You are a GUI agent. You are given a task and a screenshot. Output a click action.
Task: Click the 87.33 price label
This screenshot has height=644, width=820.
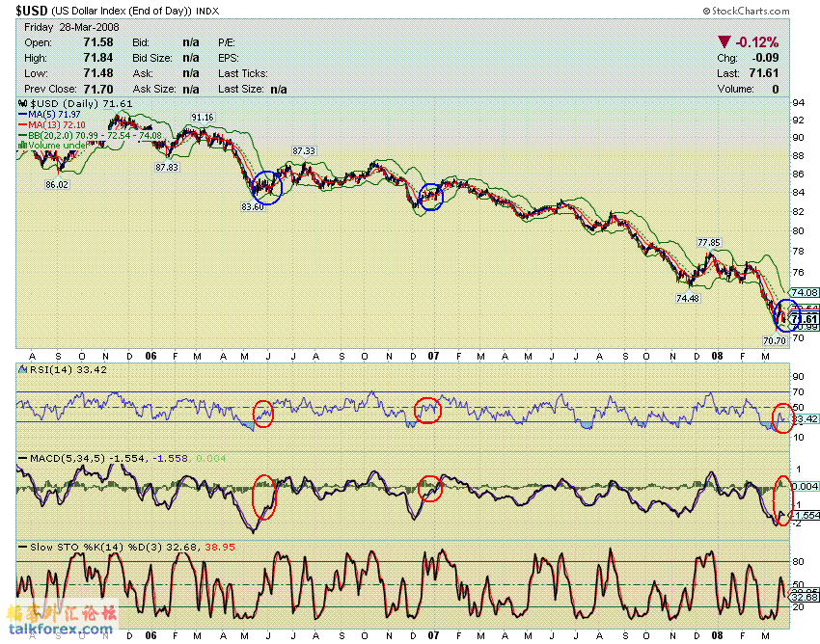304,150
